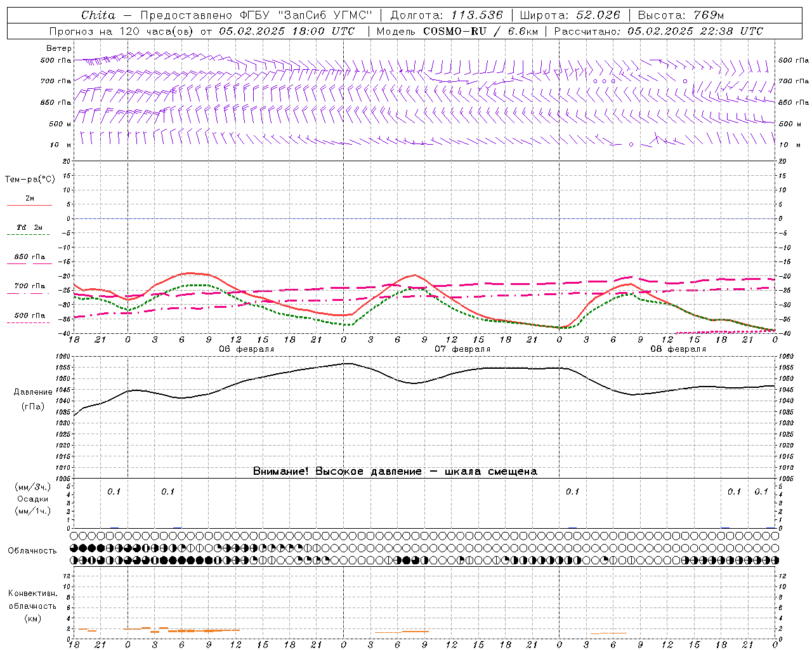Click the "07 февраля" date label
Image resolution: width=812 pixels, height=650 pixels.
click(x=462, y=349)
